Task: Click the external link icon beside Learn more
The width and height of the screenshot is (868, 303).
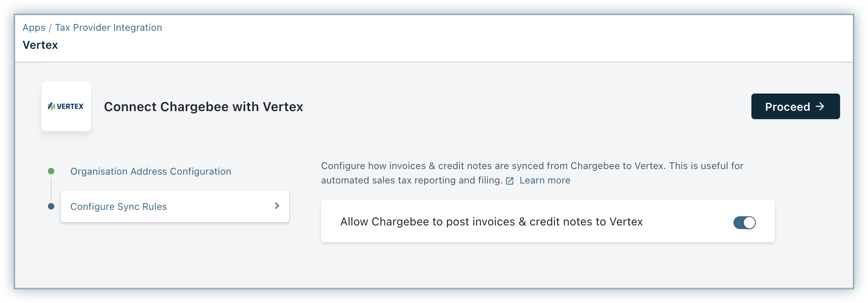Action: click(509, 181)
